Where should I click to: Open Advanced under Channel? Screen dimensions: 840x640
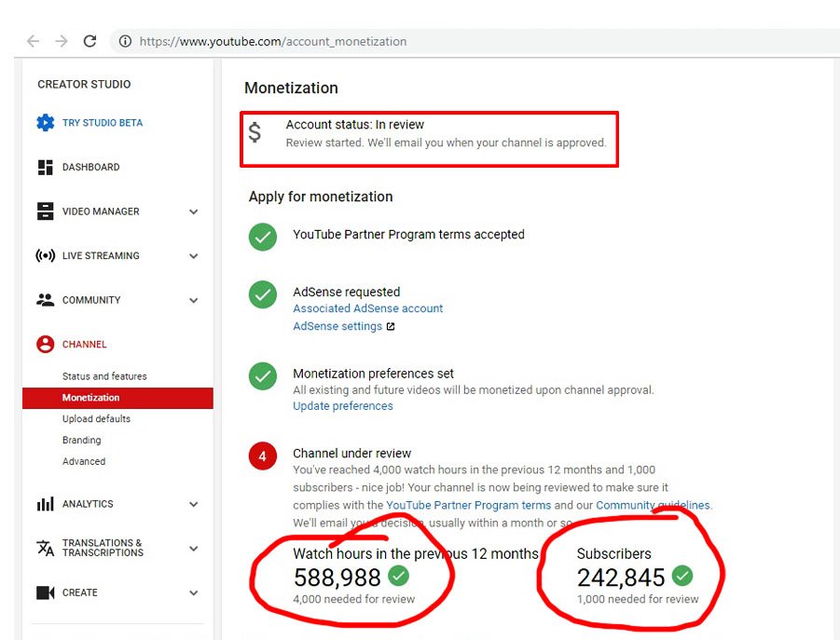click(84, 461)
